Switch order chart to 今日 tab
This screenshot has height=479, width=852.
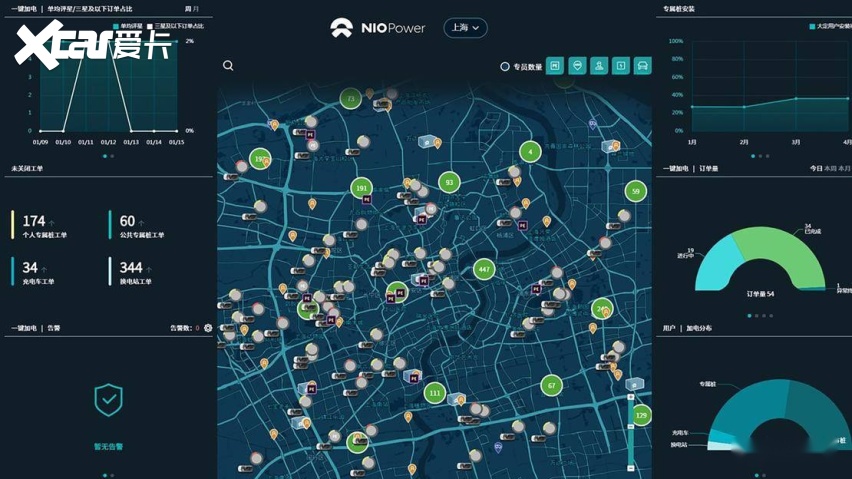coord(815,169)
